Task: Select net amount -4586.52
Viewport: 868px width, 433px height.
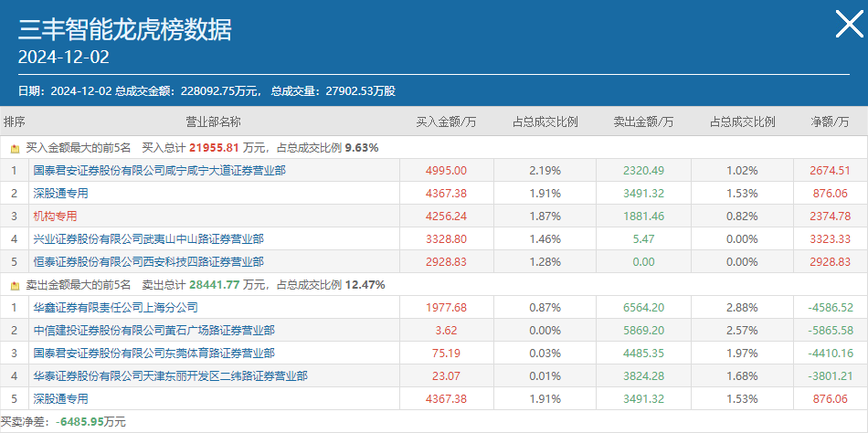Action: pyautogui.click(x=830, y=307)
